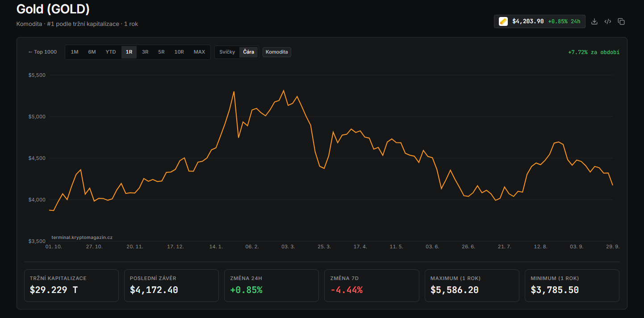
Task: Show the 3R time range
Action: pyautogui.click(x=145, y=52)
